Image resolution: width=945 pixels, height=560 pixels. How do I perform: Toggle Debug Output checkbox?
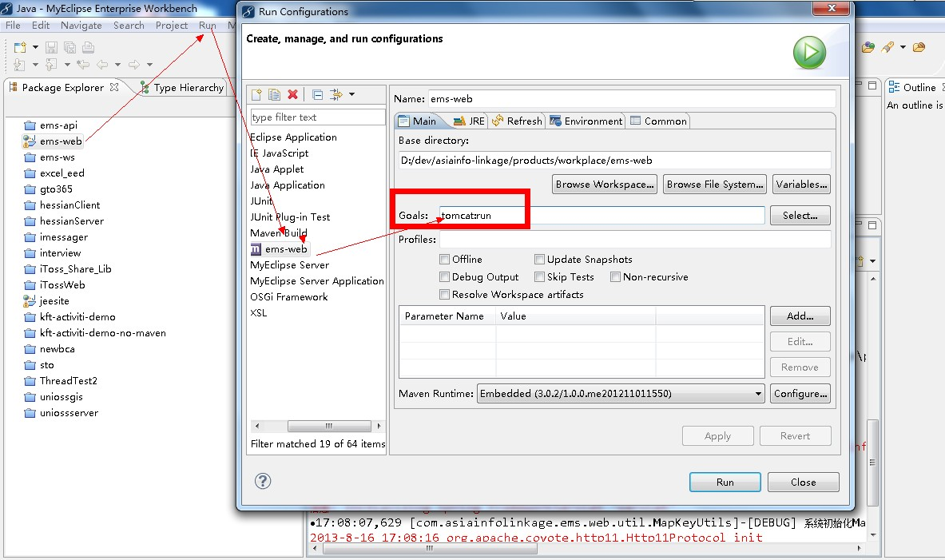(445, 276)
